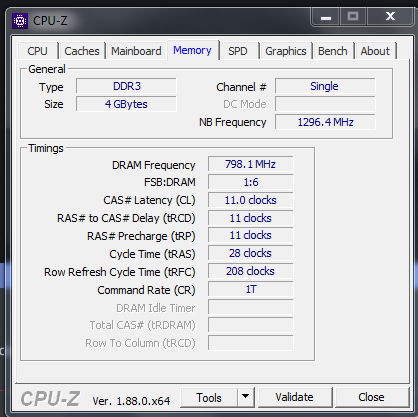The width and height of the screenshot is (418, 417).
Task: Click the Type label in General
Action: point(51,87)
